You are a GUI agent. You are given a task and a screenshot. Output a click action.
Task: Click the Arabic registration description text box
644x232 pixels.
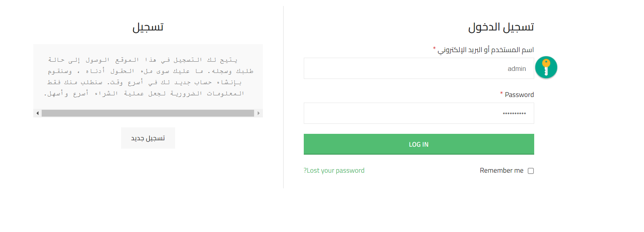pyautogui.click(x=147, y=77)
